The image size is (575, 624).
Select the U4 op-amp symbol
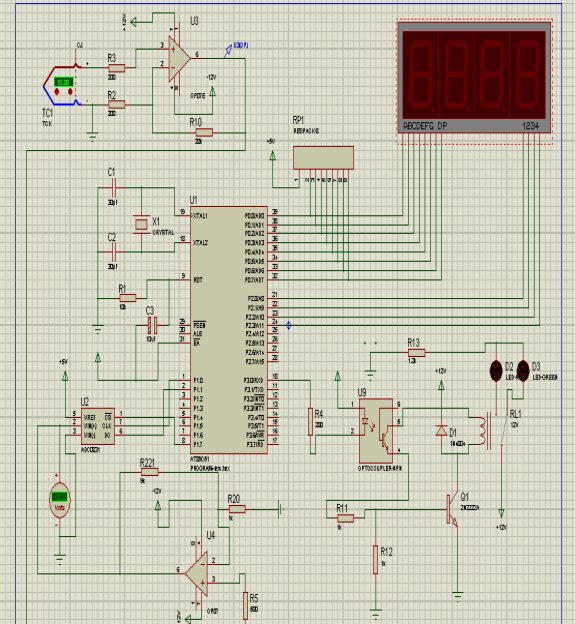coord(197,573)
